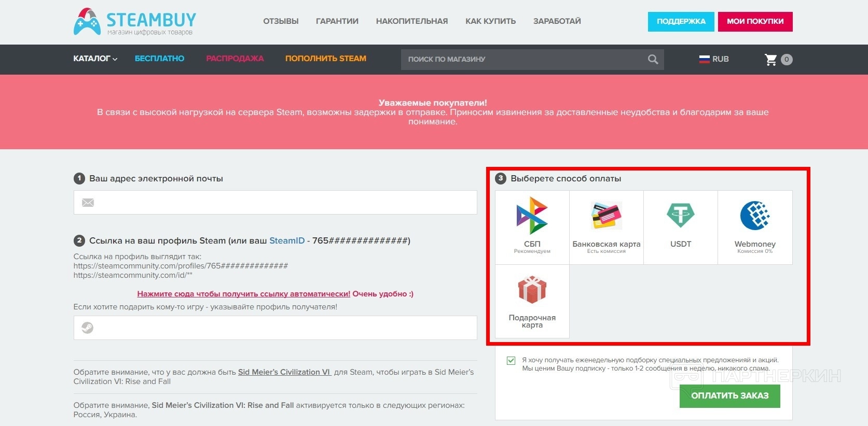Select the СБП payment logo
Viewport: 868px width, 426px height.
click(x=532, y=216)
